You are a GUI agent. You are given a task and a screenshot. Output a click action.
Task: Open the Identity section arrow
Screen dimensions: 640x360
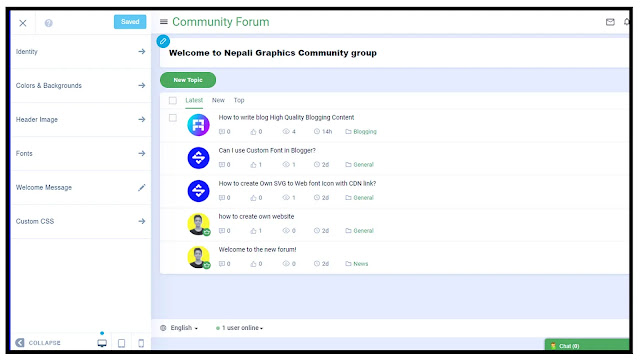click(x=142, y=51)
